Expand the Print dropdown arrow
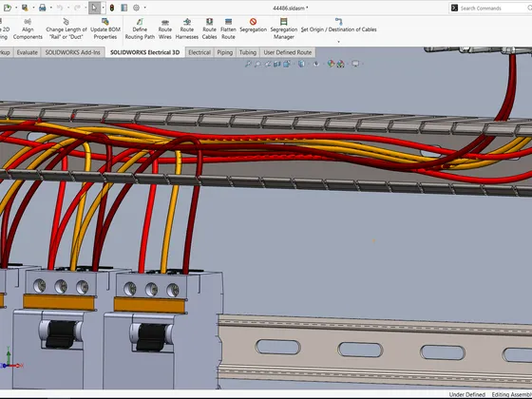 coord(51,8)
